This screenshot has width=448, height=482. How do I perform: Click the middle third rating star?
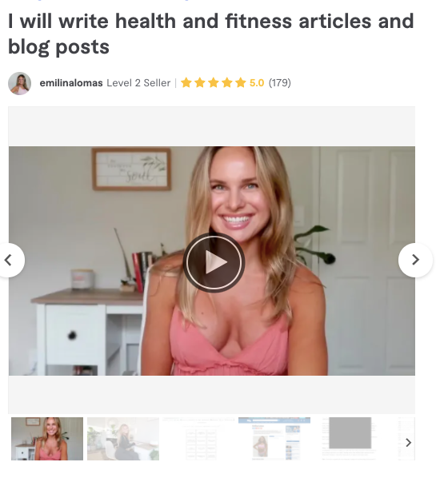point(214,82)
